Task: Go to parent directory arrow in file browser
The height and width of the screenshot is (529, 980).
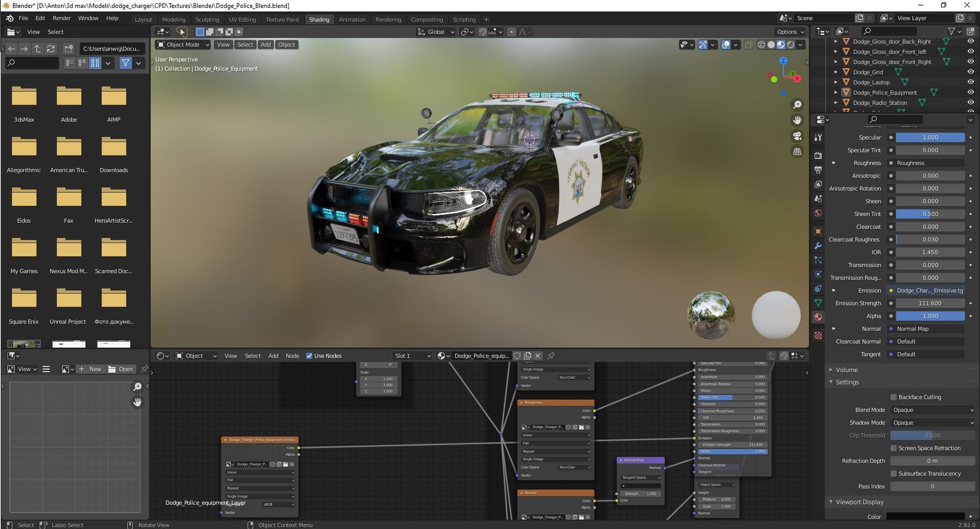Action: pos(37,49)
